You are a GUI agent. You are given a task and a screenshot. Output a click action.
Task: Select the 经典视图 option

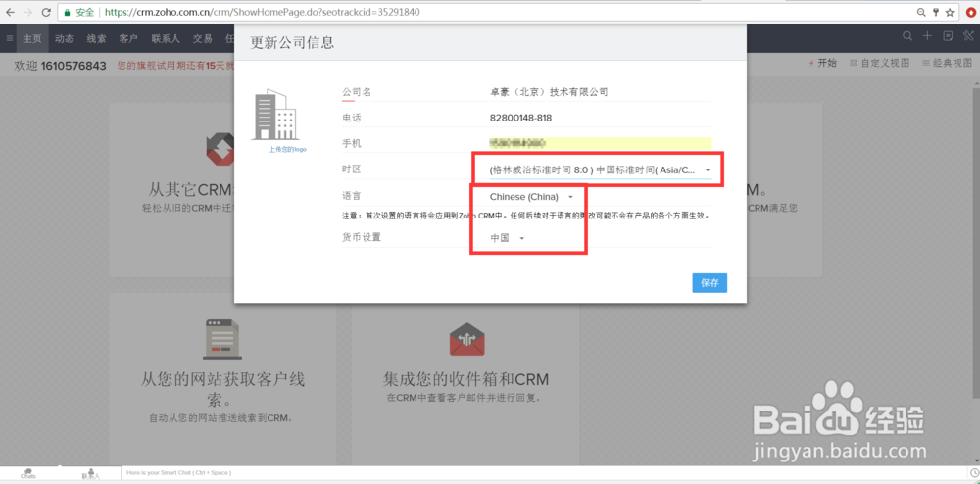click(947, 63)
